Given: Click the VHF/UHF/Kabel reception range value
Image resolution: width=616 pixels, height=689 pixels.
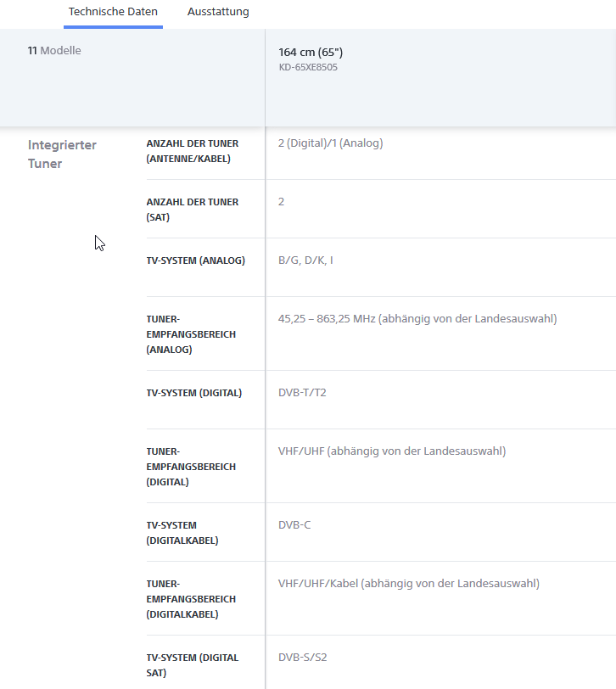Looking at the screenshot, I should 408,584.
